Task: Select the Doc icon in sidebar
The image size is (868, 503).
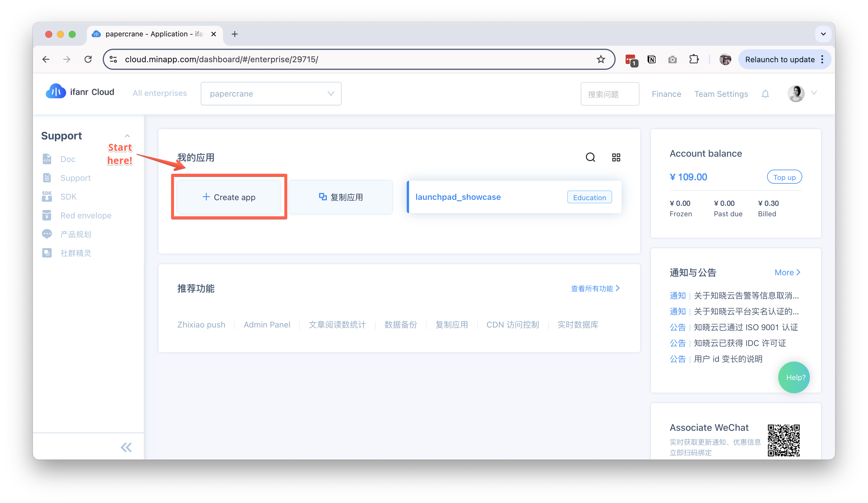Action: point(47,159)
